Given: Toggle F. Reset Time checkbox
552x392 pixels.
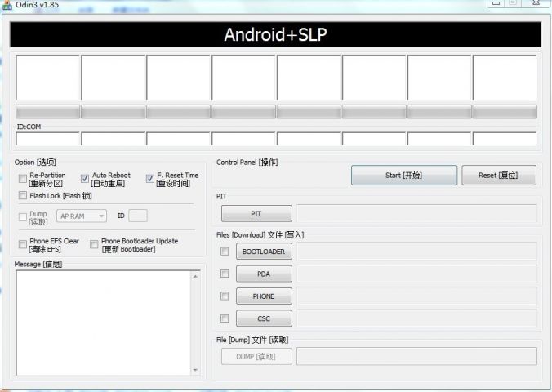Looking at the screenshot, I should point(149,177).
